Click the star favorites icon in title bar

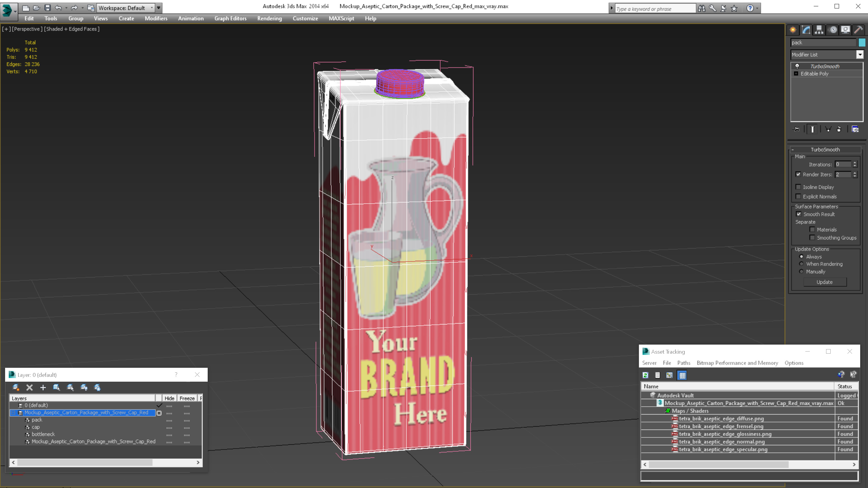[x=734, y=8]
